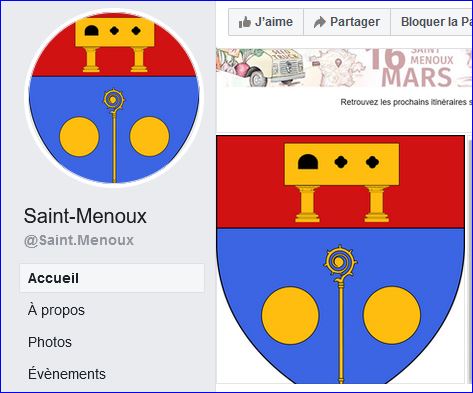Click the Saint-Menoux page title

[x=85, y=216]
